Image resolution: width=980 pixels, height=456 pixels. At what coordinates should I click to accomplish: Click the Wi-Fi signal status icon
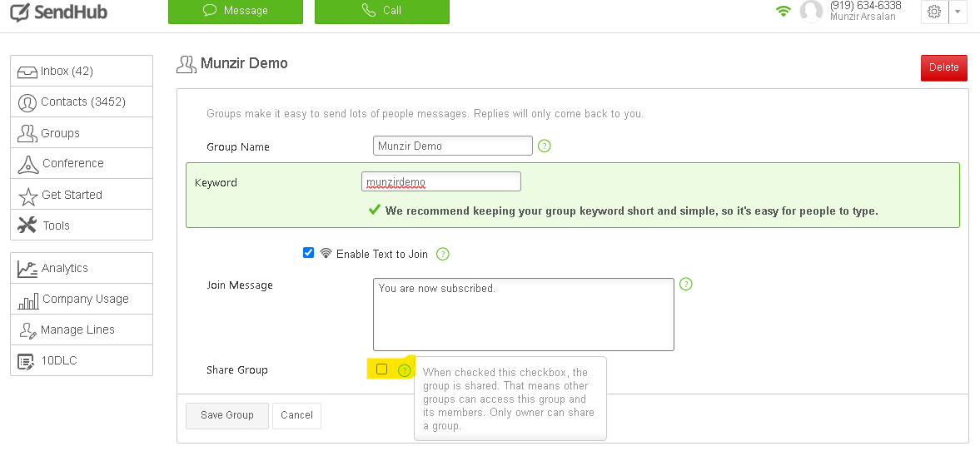[783, 12]
